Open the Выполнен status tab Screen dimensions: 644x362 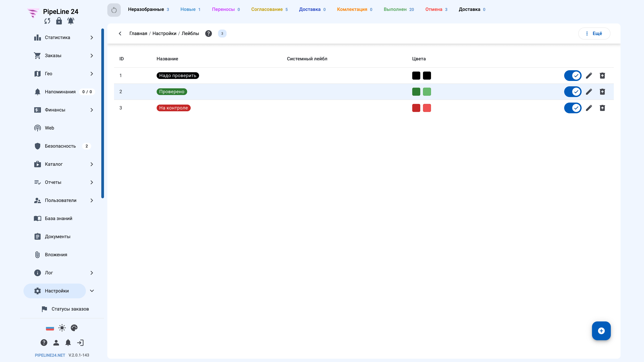click(x=399, y=10)
